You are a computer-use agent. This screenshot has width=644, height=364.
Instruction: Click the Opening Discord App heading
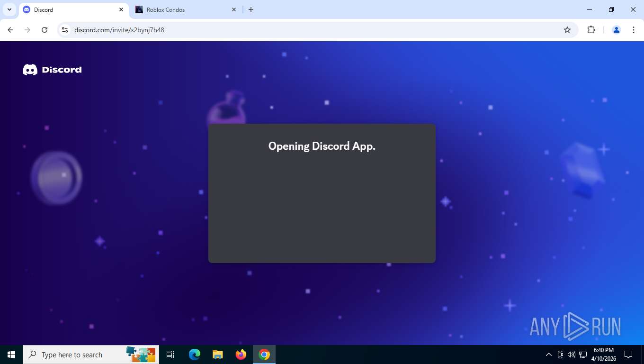point(322,146)
